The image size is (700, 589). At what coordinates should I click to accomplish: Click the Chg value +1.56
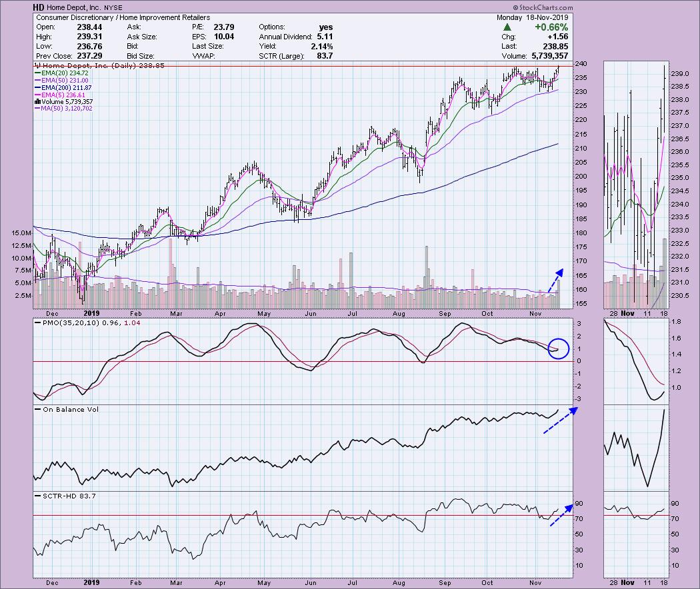pos(557,37)
